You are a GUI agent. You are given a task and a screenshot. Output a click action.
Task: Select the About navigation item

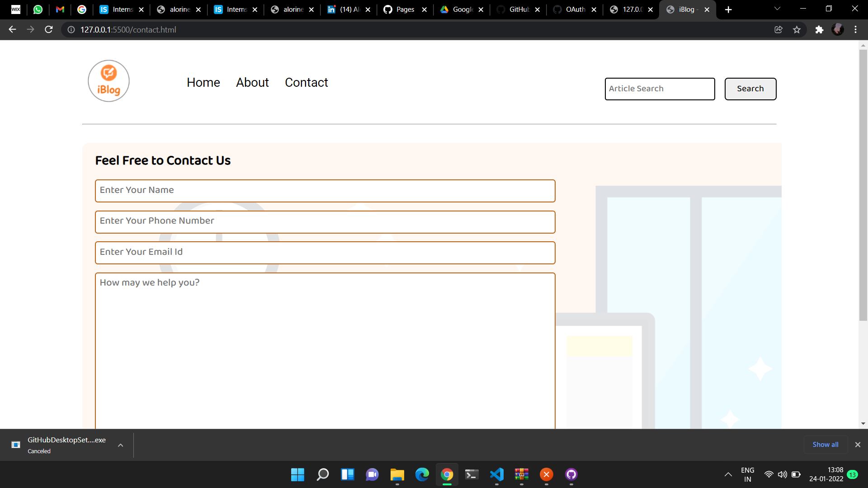pos(252,82)
